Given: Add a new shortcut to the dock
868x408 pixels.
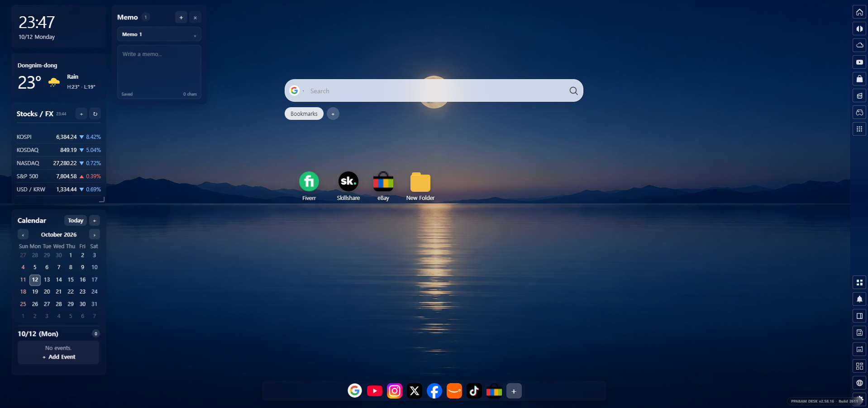Looking at the screenshot, I should coord(514,391).
